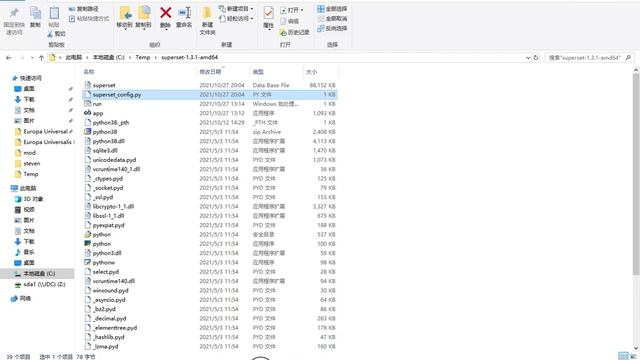Go forward with the right arrow
This screenshot has height=360, width=640.
(22, 58)
